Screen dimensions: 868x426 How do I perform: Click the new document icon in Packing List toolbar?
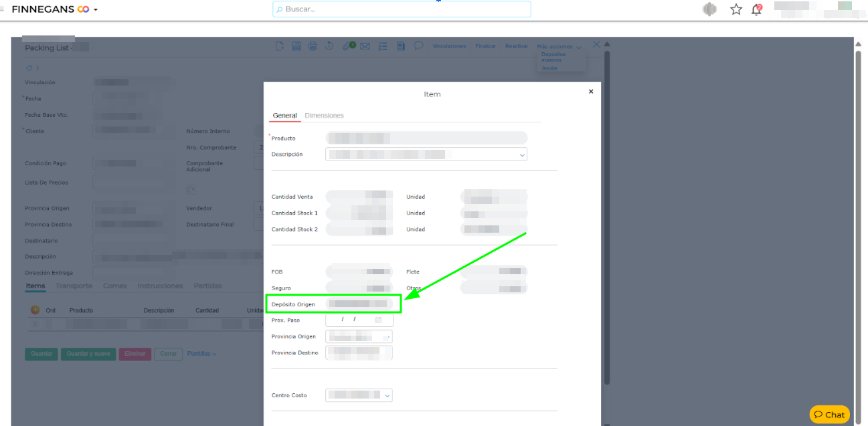280,46
